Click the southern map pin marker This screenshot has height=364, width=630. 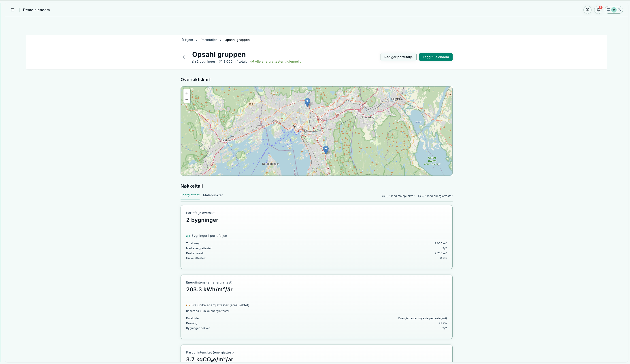pos(326,149)
